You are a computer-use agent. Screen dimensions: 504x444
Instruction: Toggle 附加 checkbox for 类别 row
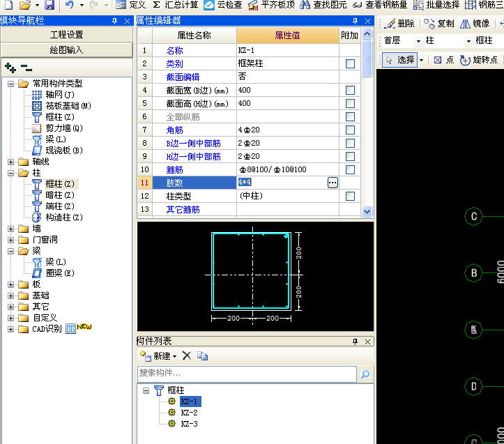pyautogui.click(x=350, y=63)
